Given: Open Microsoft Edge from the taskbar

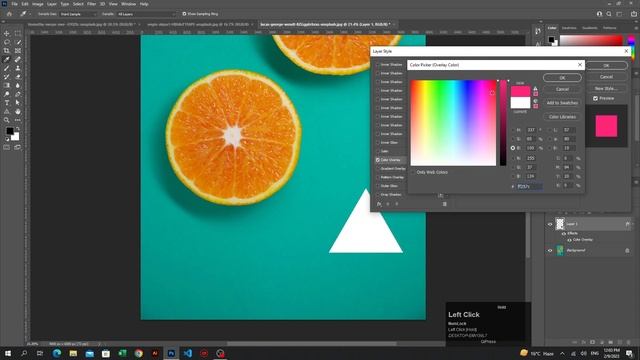Looking at the screenshot, I should (x=57, y=353).
